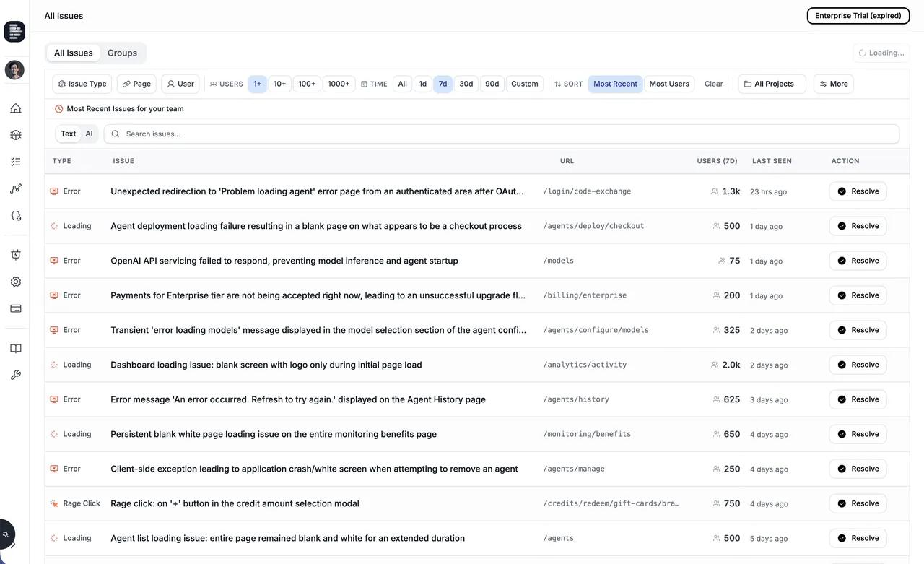The width and height of the screenshot is (924, 564).
Task: Open the integrations plug sidebar icon
Action: (x=15, y=255)
